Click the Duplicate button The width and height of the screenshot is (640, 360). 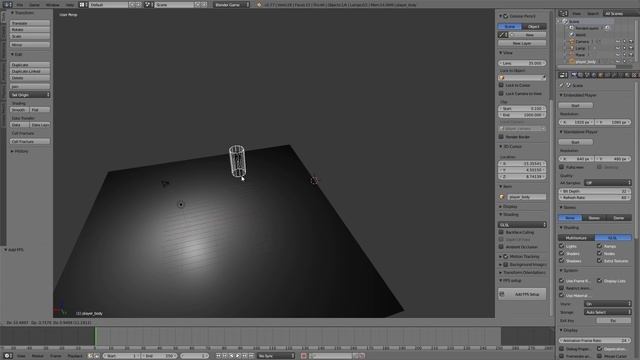point(30,65)
